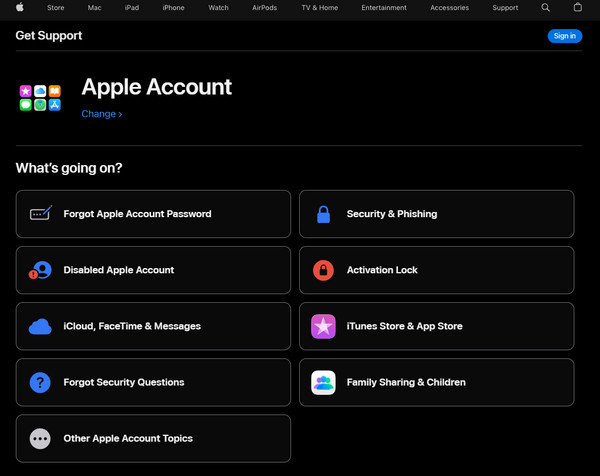Image resolution: width=600 pixels, height=476 pixels.
Task: Open the Mac menu
Action: [x=95, y=8]
